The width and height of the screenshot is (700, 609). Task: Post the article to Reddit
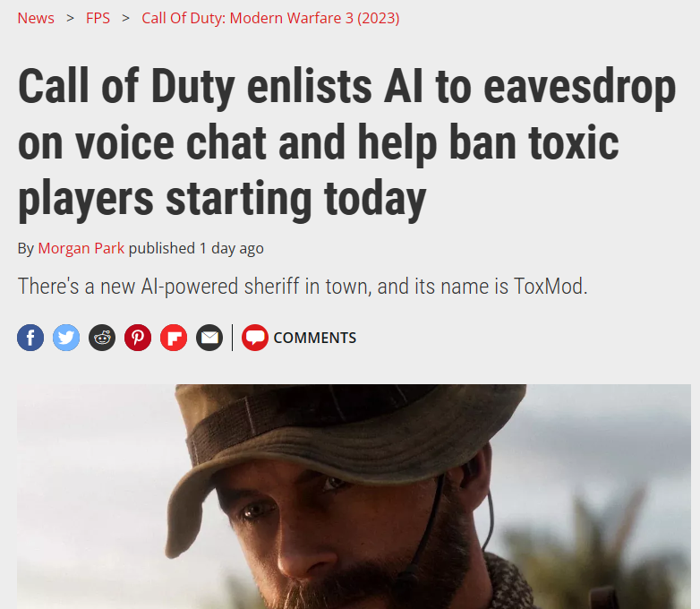click(102, 338)
